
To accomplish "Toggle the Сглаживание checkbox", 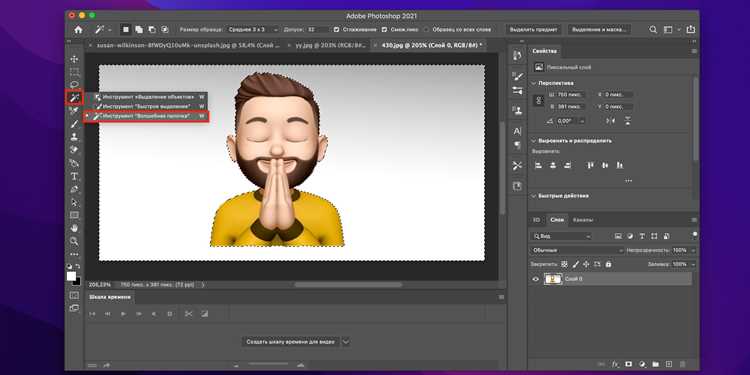I will 336,30.
